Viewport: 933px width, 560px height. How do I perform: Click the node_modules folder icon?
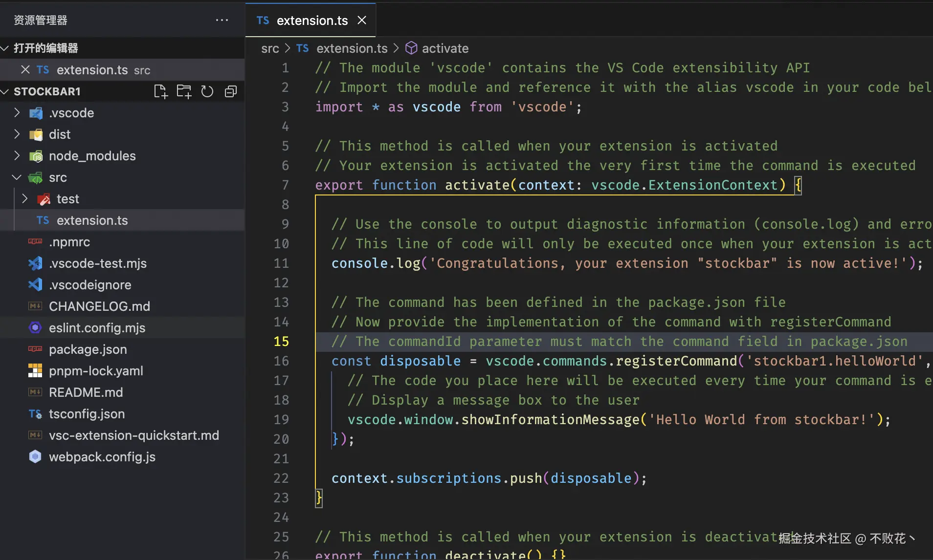pyautogui.click(x=36, y=156)
